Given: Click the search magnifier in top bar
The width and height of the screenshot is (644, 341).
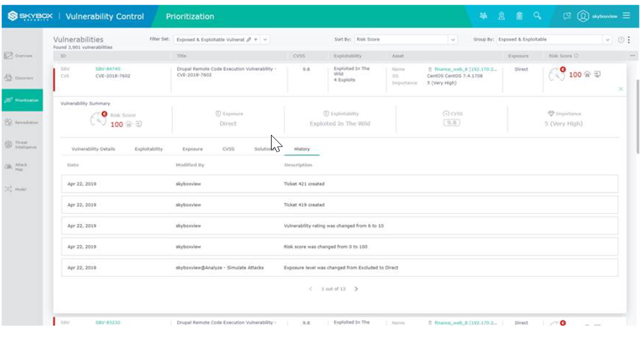Looking at the screenshot, I should point(537,16).
